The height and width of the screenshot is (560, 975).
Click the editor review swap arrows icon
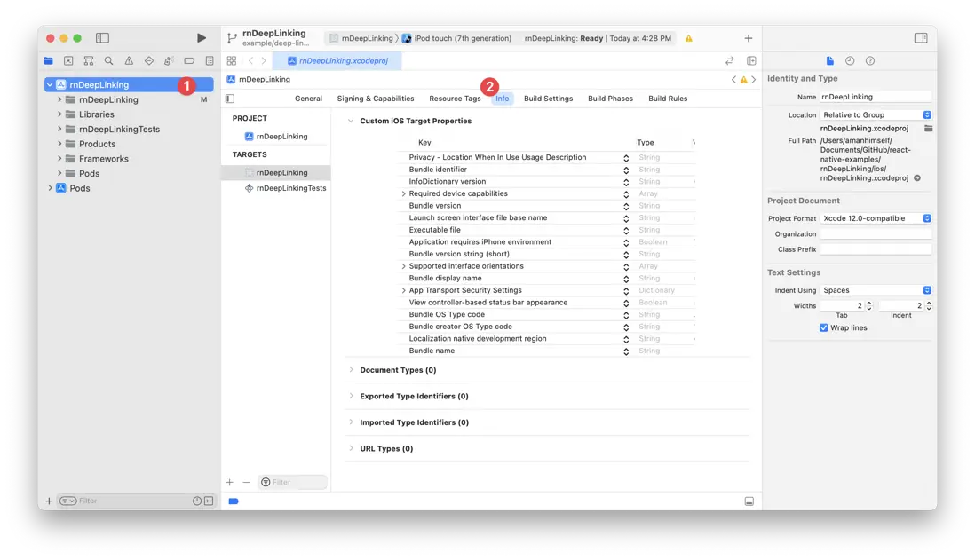click(729, 61)
